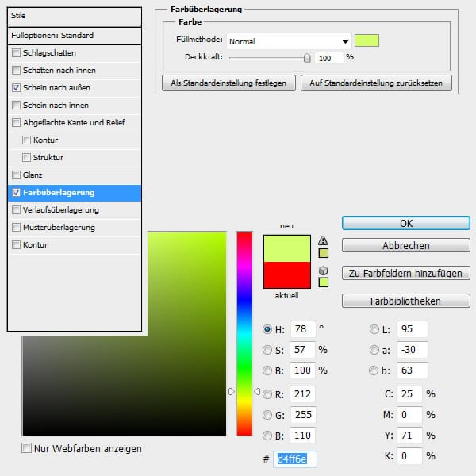This screenshot has height=476, width=476.
Task: Click Auf Standardeinstellung zurücksetzen
Action: point(376,83)
